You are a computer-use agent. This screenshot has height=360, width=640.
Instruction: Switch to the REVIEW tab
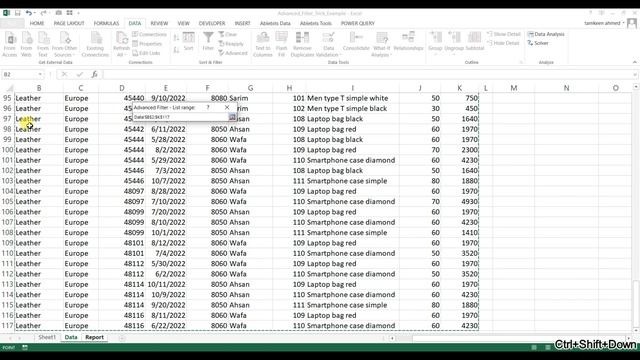point(159,23)
